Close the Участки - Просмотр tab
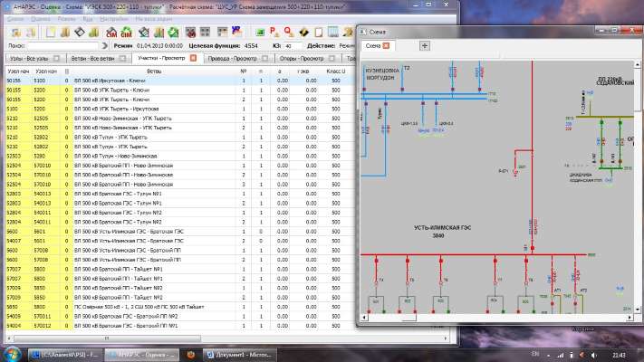Screen dimensions: 644x362 pyautogui.click(x=193, y=58)
